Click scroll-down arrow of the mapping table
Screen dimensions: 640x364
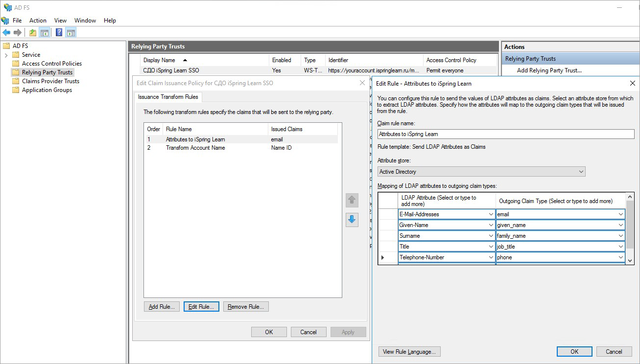tap(630, 261)
